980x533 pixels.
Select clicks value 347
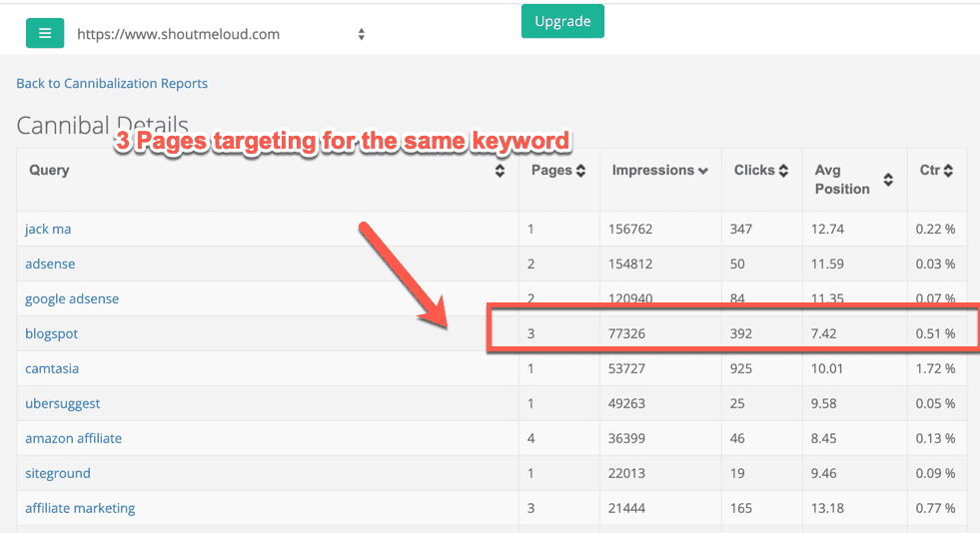pos(741,229)
